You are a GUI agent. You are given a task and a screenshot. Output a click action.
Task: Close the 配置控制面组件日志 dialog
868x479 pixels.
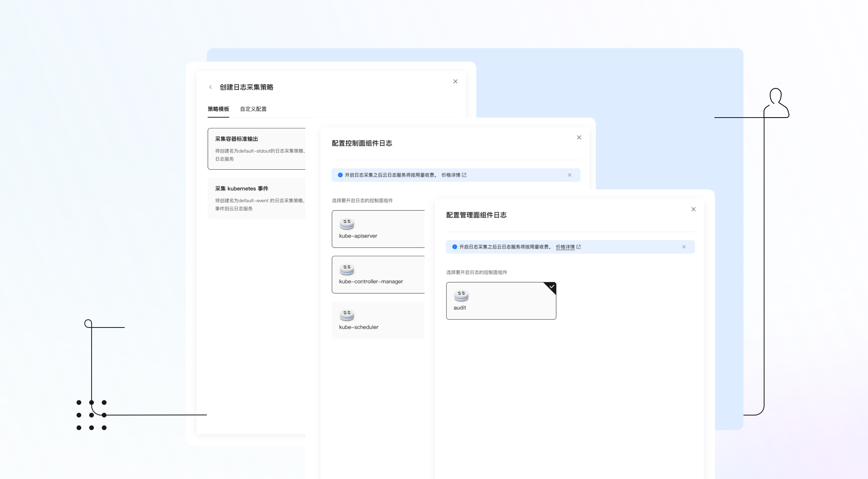point(579,137)
